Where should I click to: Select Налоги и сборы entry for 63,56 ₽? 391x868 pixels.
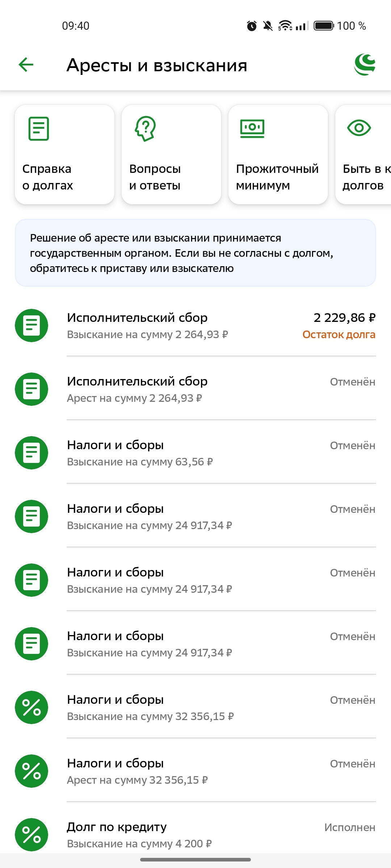click(195, 453)
